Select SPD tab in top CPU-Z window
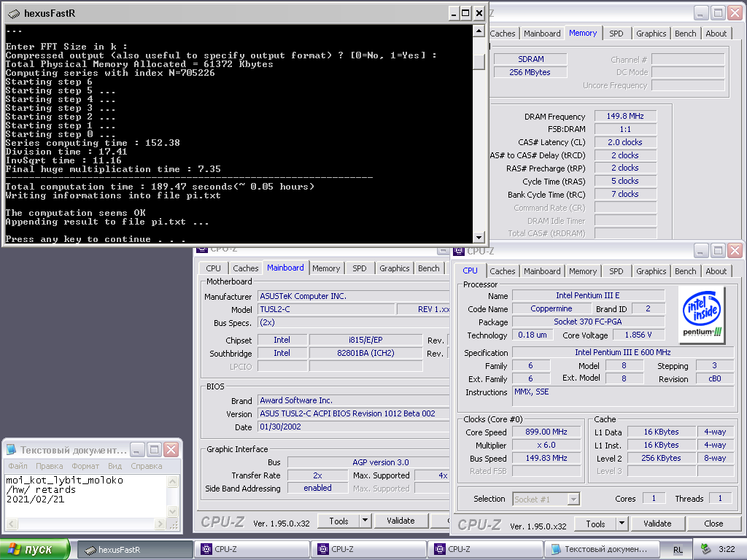The width and height of the screenshot is (747, 560). coord(616,34)
